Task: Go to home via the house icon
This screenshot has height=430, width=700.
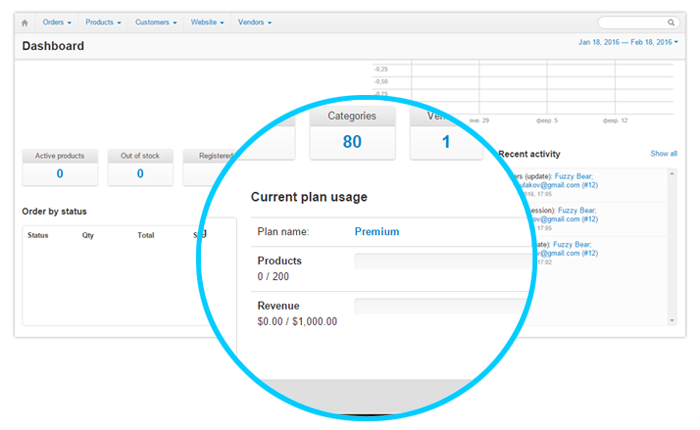Action: click(25, 22)
